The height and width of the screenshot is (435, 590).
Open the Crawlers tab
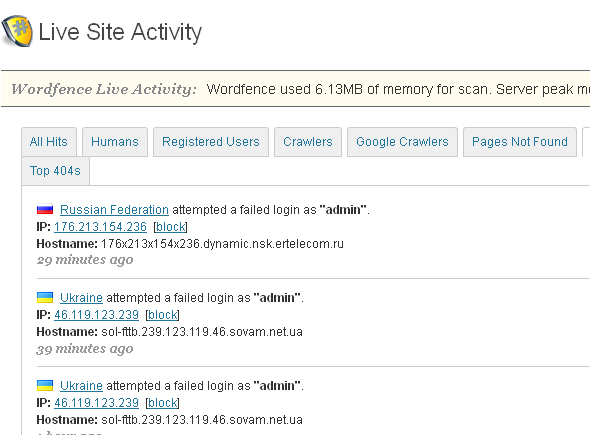click(308, 142)
